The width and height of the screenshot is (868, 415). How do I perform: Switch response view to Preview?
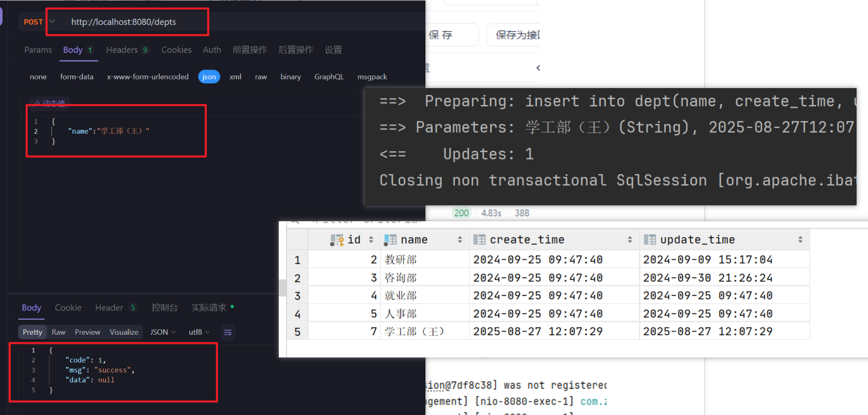point(87,332)
